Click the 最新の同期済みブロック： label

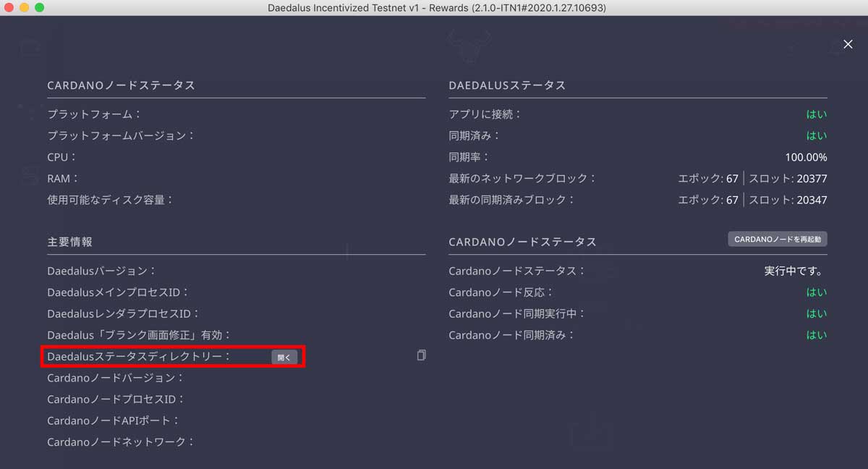click(x=512, y=200)
